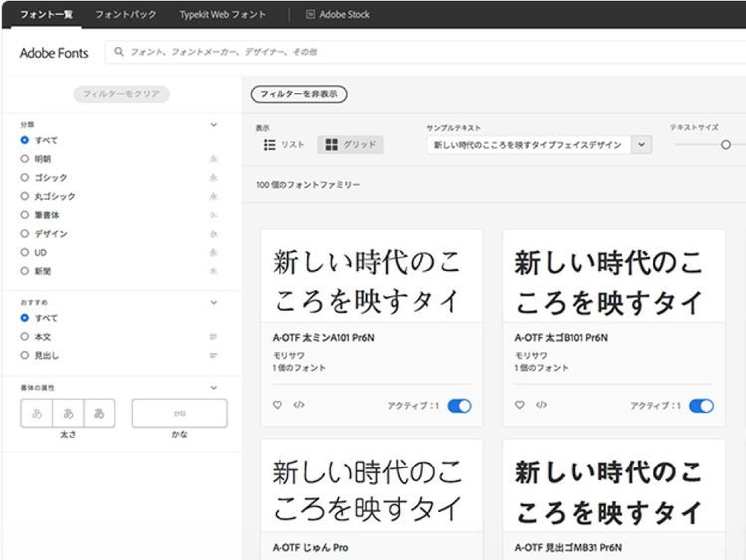Image resolution: width=746 pixels, height=560 pixels.
Task: Click the フィルターを非表示 button
Action: (x=298, y=94)
